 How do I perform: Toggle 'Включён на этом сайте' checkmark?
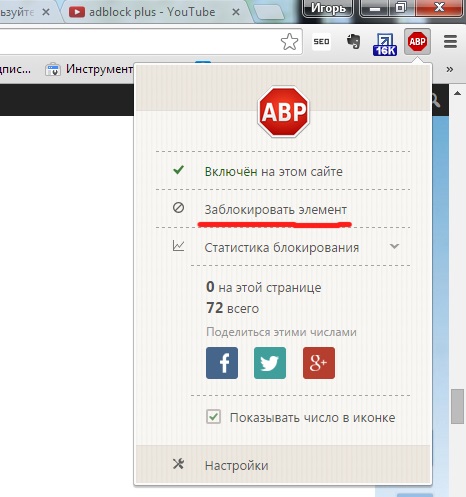[x=178, y=170]
